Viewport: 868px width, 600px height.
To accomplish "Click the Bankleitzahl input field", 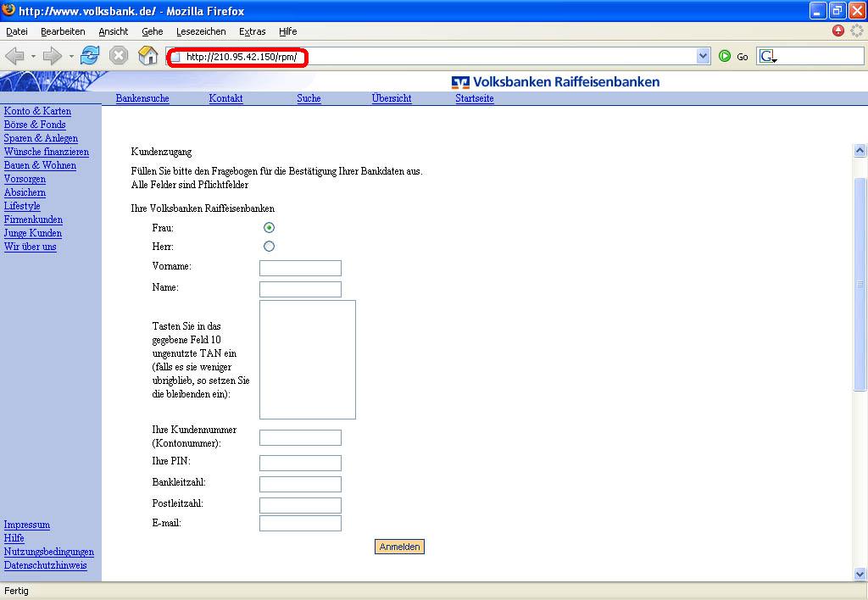I will (301, 484).
